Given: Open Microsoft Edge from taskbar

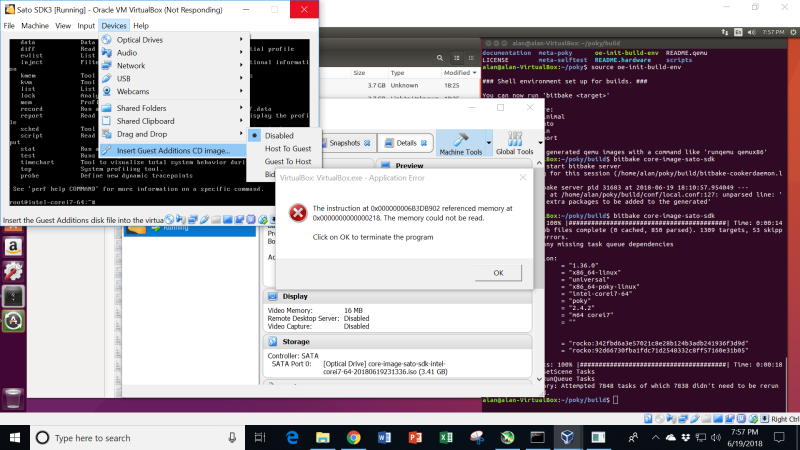Looking at the screenshot, I should (292, 438).
